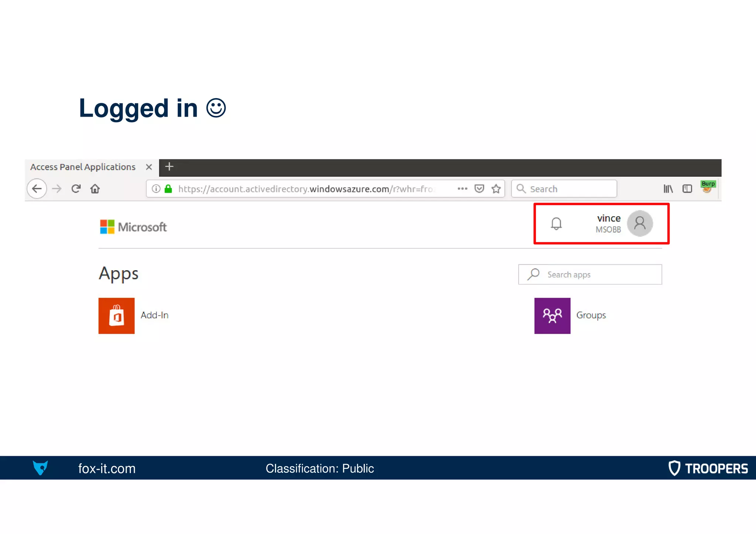Click the Search apps field
The width and height of the screenshot is (756, 534).
pyautogui.click(x=590, y=275)
